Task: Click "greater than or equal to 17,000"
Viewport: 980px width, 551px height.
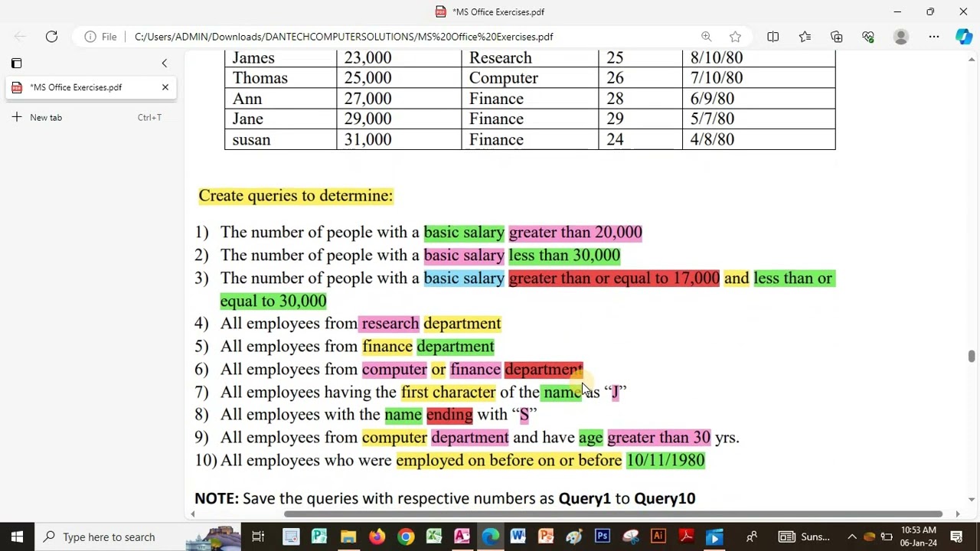Action: click(x=614, y=279)
